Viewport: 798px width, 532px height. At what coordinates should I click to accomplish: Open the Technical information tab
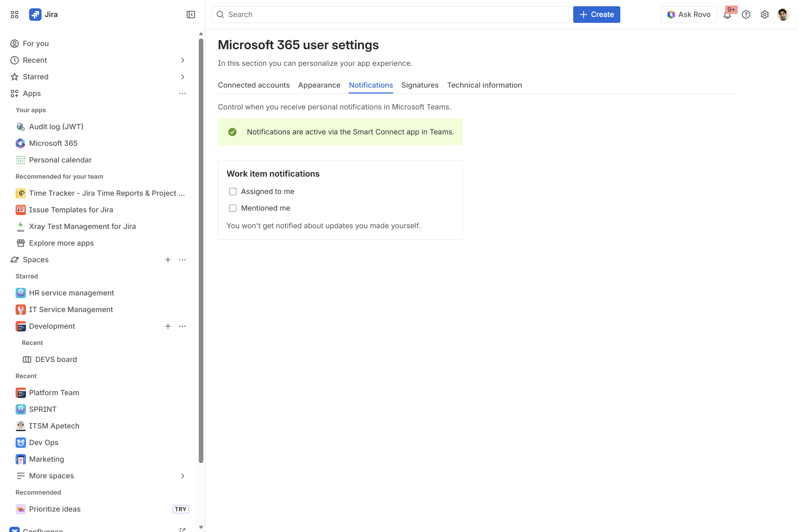pos(485,85)
